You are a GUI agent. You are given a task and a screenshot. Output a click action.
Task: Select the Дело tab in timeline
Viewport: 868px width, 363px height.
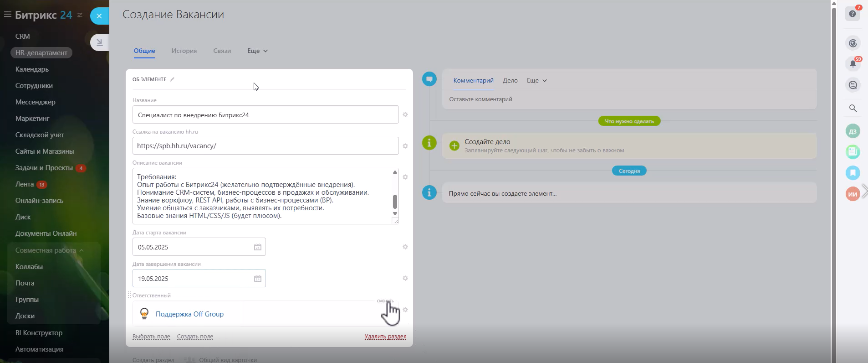(x=510, y=81)
